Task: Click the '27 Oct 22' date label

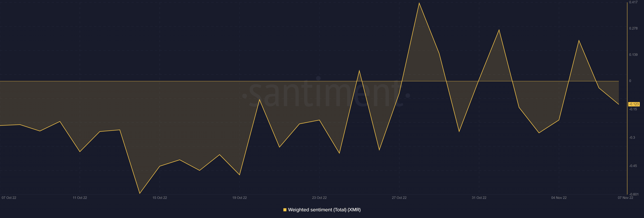Action: (x=399, y=198)
